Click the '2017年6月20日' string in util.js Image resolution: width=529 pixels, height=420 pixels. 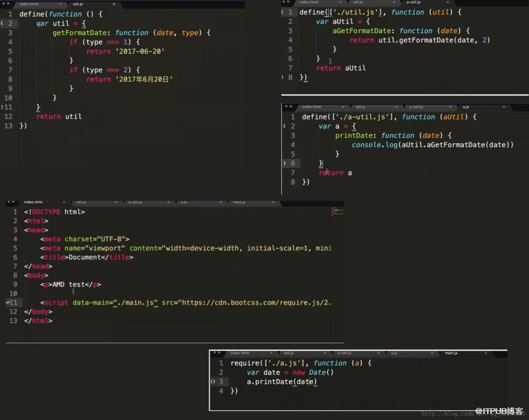pos(144,80)
